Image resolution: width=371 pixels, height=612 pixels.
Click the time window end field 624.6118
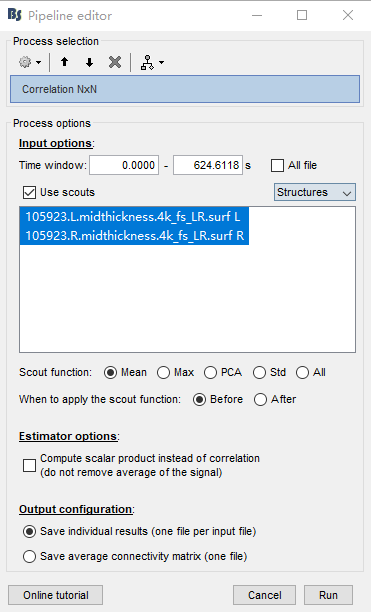click(x=208, y=165)
